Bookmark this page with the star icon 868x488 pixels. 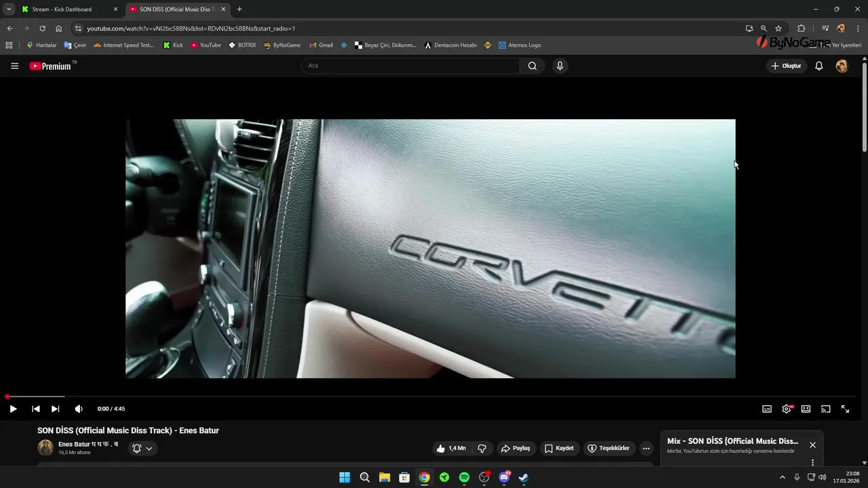tap(778, 28)
